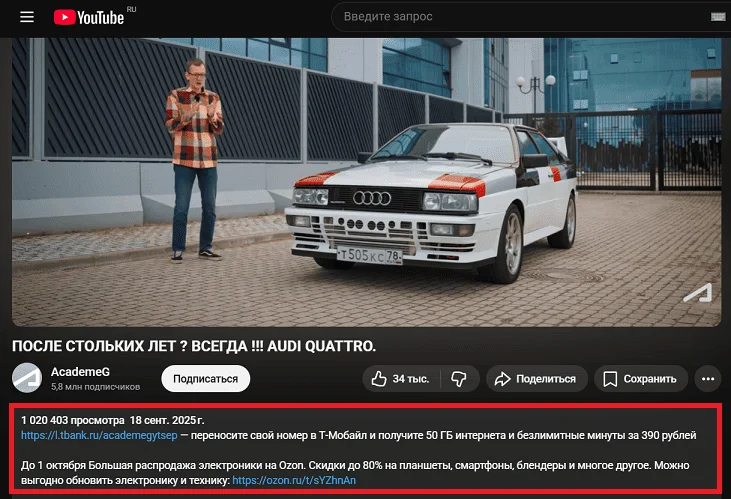Click '5,8 млн подписчиков' subscriber count
The height and width of the screenshot is (499, 731).
pyautogui.click(x=96, y=387)
